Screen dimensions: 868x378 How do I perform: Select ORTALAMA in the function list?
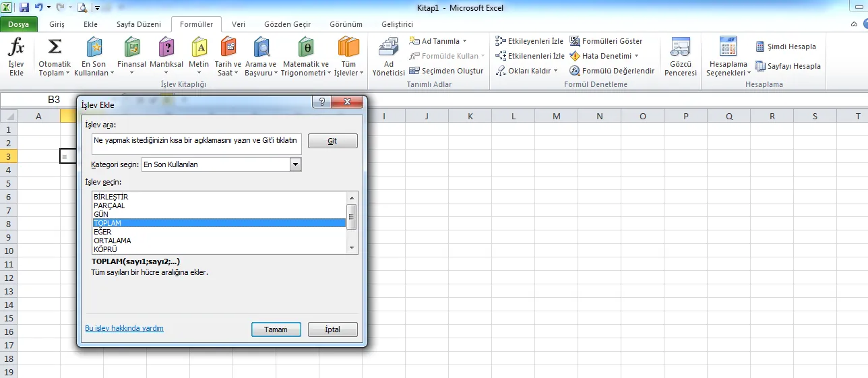click(113, 241)
